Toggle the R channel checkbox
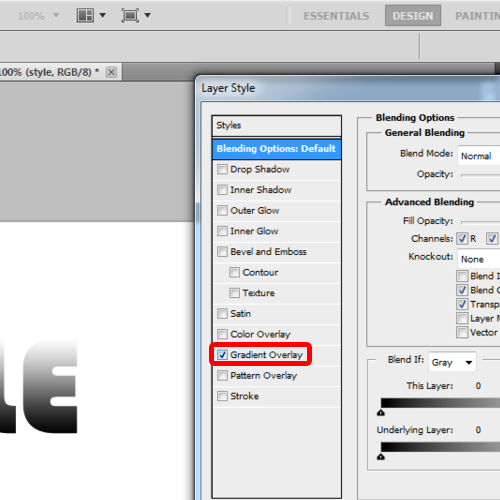This screenshot has width=500, height=500. click(462, 239)
